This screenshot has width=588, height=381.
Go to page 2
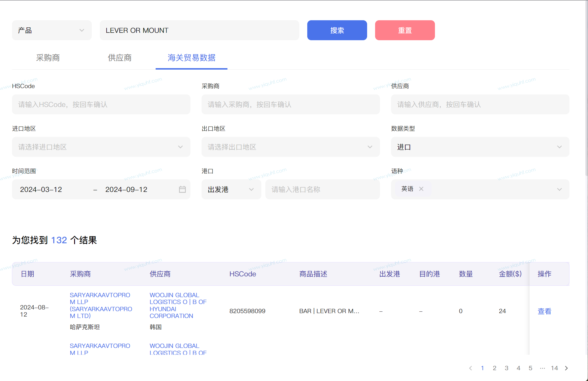click(x=495, y=368)
